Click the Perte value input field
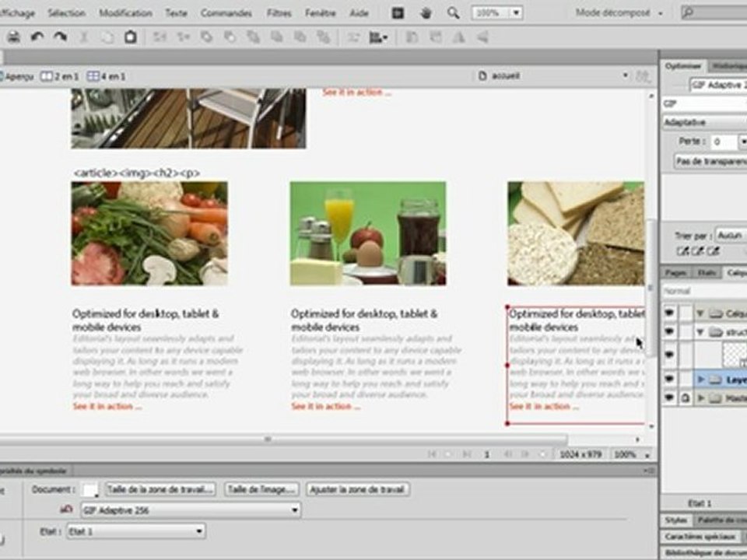The image size is (747, 560). click(724, 142)
